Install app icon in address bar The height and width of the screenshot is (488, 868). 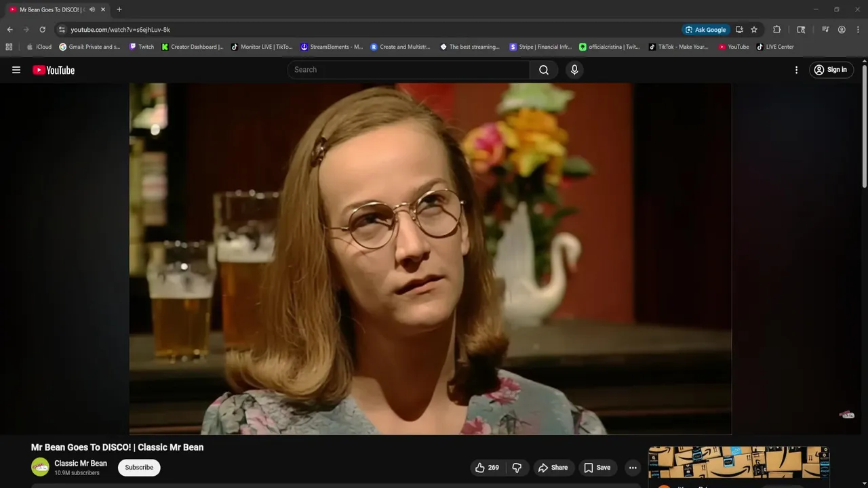[x=739, y=30]
